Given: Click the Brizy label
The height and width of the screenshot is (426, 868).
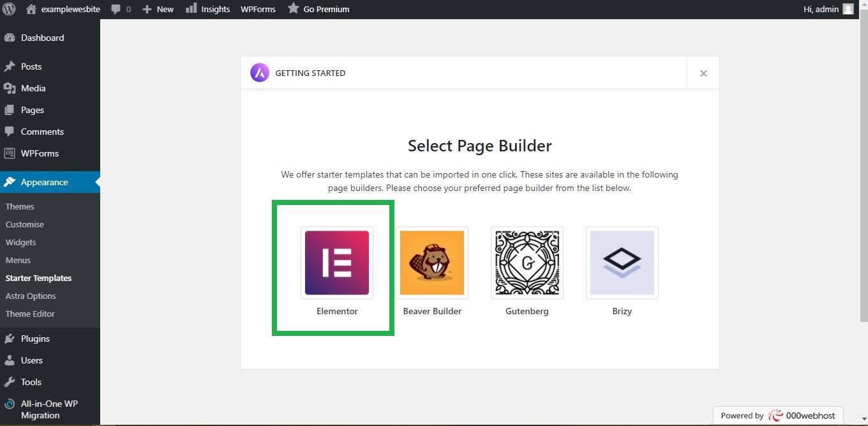Looking at the screenshot, I should tap(622, 311).
